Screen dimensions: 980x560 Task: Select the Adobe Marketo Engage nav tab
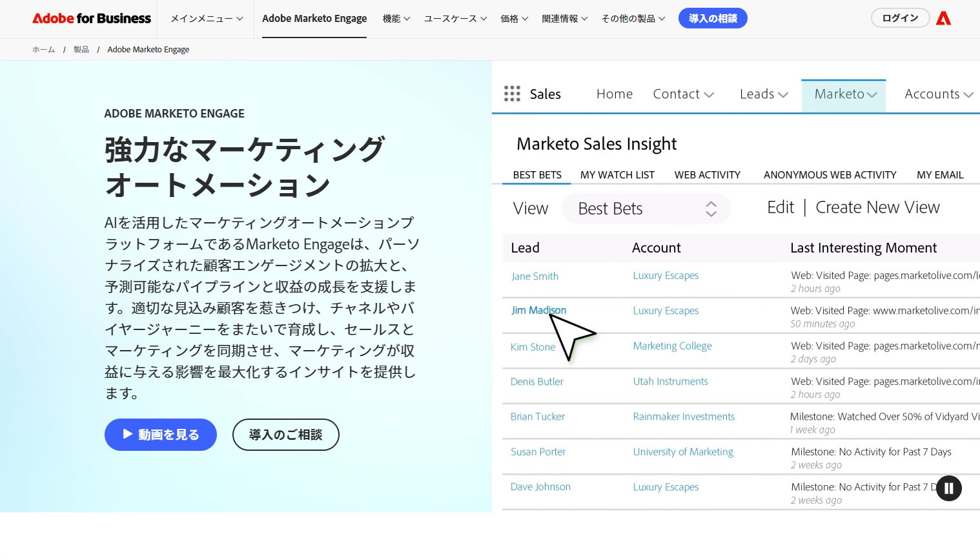click(314, 19)
